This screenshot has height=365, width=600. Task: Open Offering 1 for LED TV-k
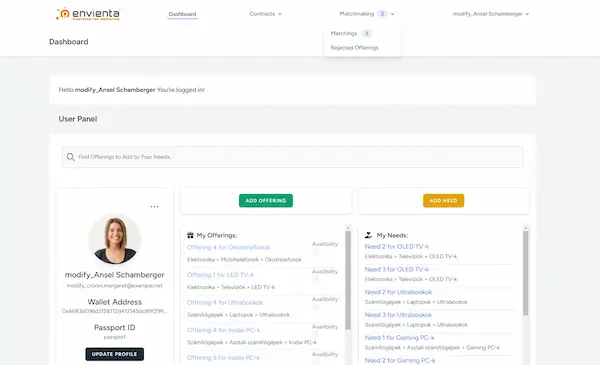tap(220, 275)
